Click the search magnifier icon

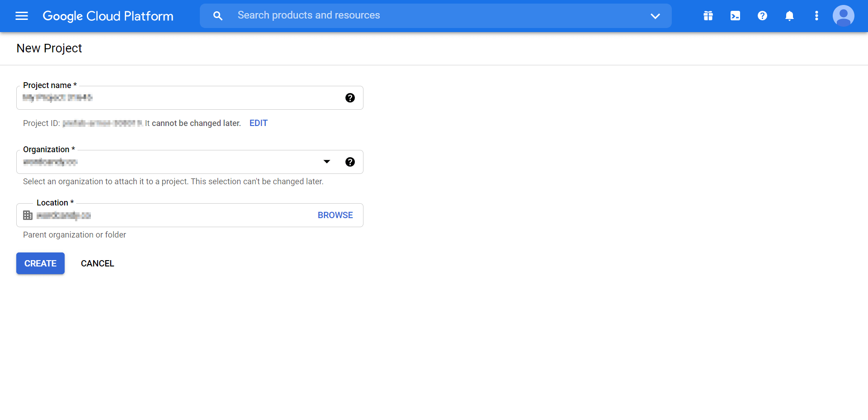pos(218,15)
